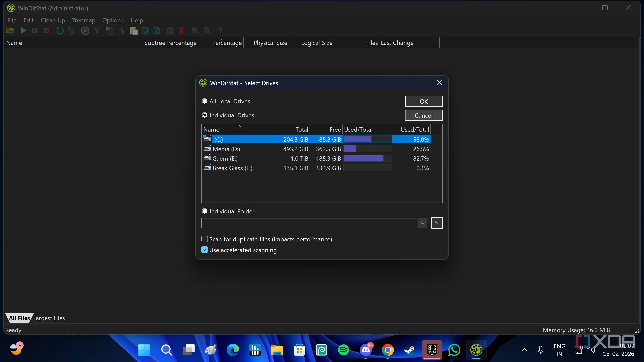Click the green resume scan play icon
This screenshot has height=362, width=644.
tap(23, 31)
